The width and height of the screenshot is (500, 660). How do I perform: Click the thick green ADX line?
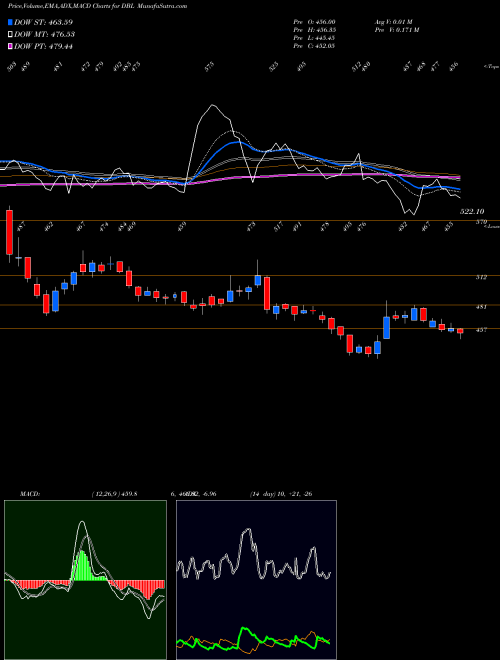click(253, 637)
